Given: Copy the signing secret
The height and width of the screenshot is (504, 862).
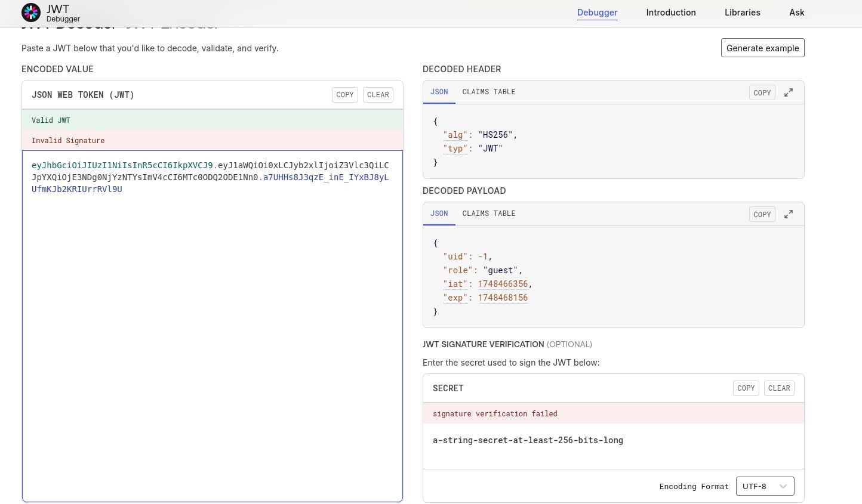Looking at the screenshot, I should coord(746,388).
